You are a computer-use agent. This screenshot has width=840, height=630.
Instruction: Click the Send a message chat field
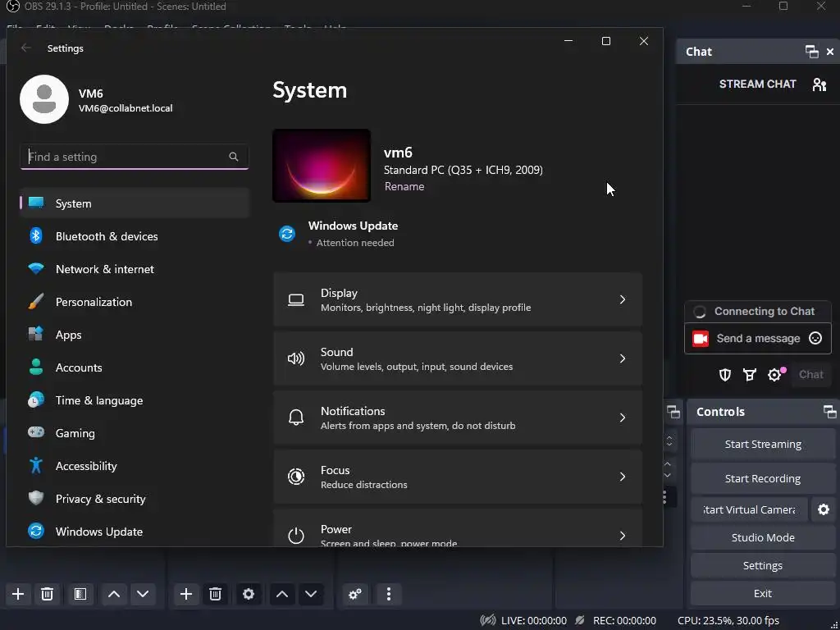758,338
